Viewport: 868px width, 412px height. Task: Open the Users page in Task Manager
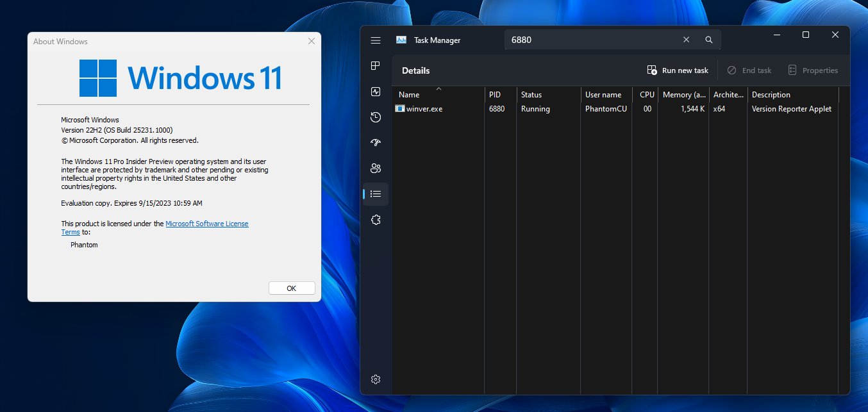click(x=376, y=168)
